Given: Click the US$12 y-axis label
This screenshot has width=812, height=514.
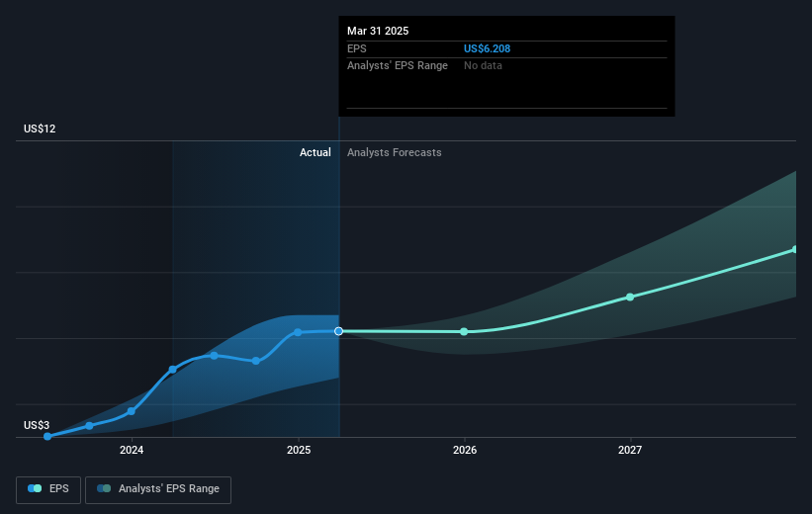Looking at the screenshot, I should coord(40,128).
